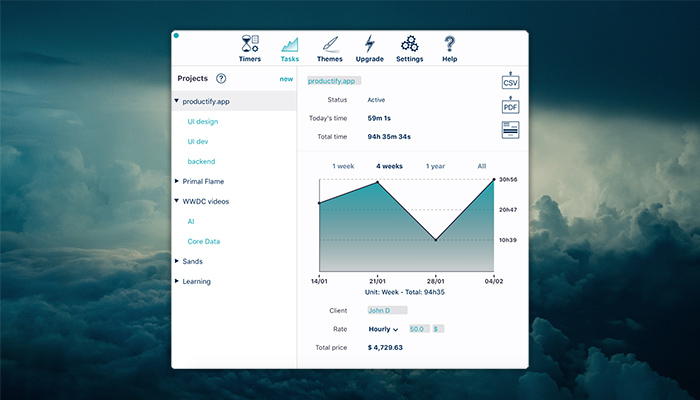This screenshot has height=400, width=700.
Task: Expand the Learning project
Action: (177, 281)
